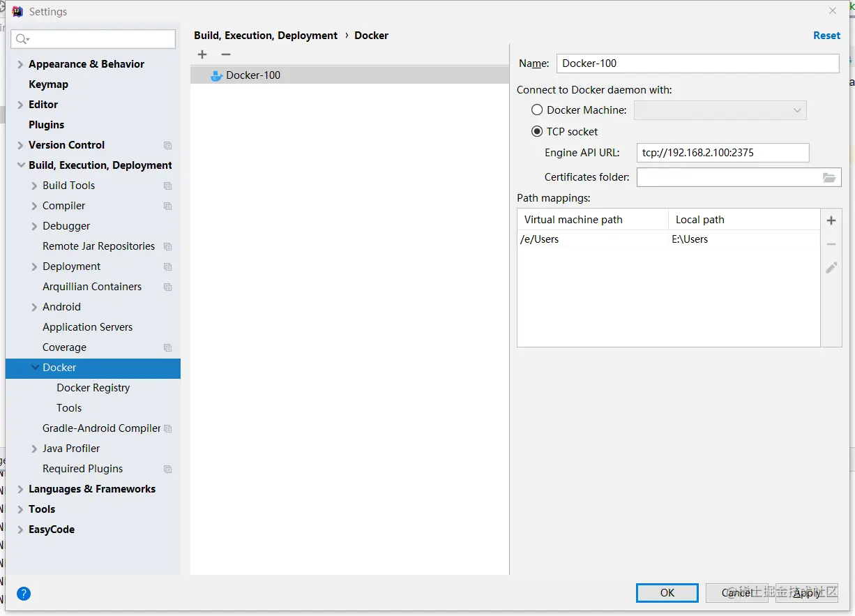Viewport: 855px width, 616px height.
Task: Collapse Build, Execution, Deployment section
Action: click(x=20, y=165)
